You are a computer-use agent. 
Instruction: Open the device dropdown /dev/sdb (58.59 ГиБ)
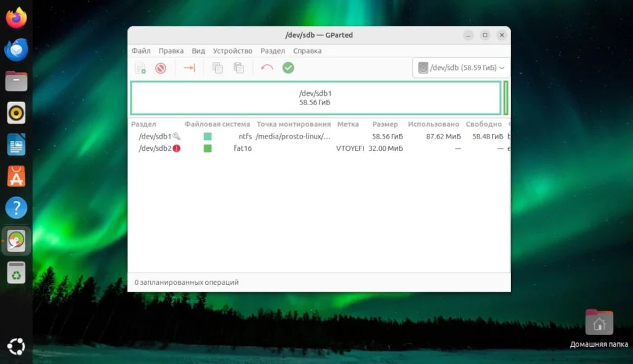coord(461,68)
